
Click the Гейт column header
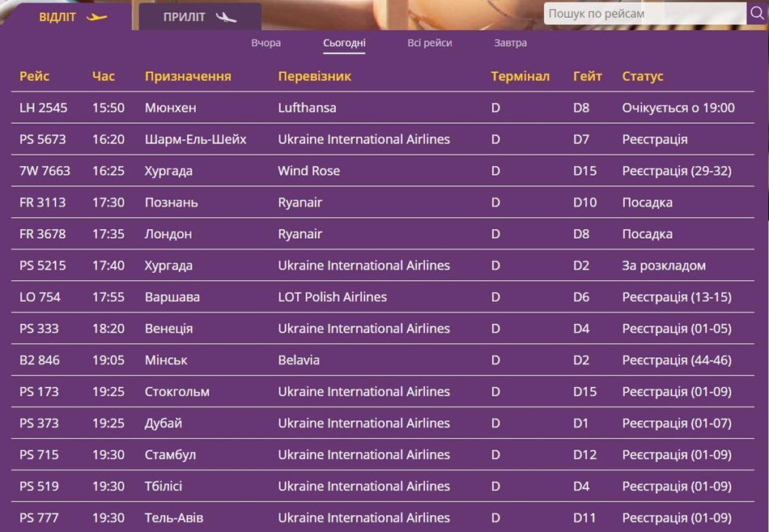587,77
